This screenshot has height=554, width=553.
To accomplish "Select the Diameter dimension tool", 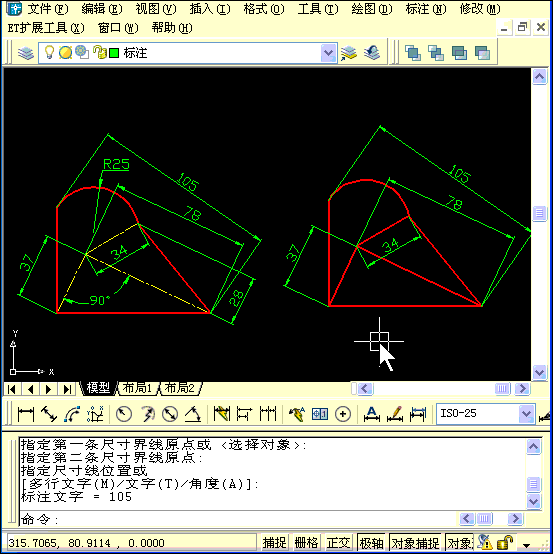I will coord(170,414).
